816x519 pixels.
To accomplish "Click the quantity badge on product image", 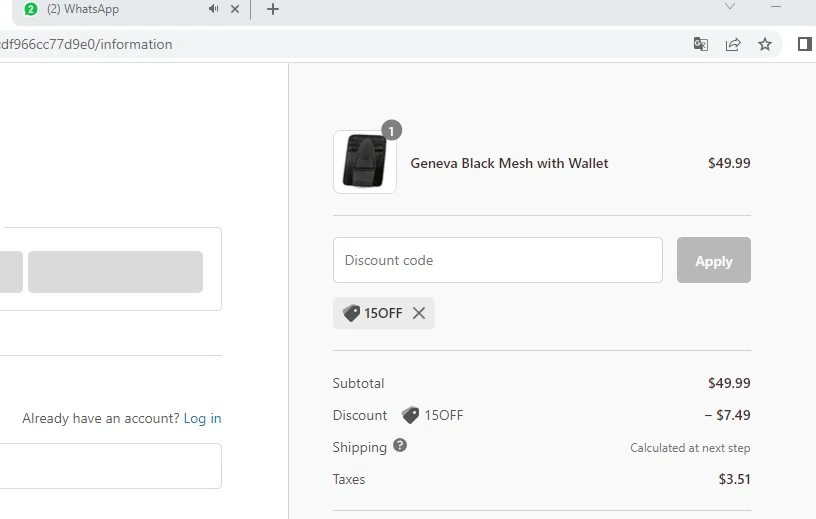I will [x=391, y=131].
